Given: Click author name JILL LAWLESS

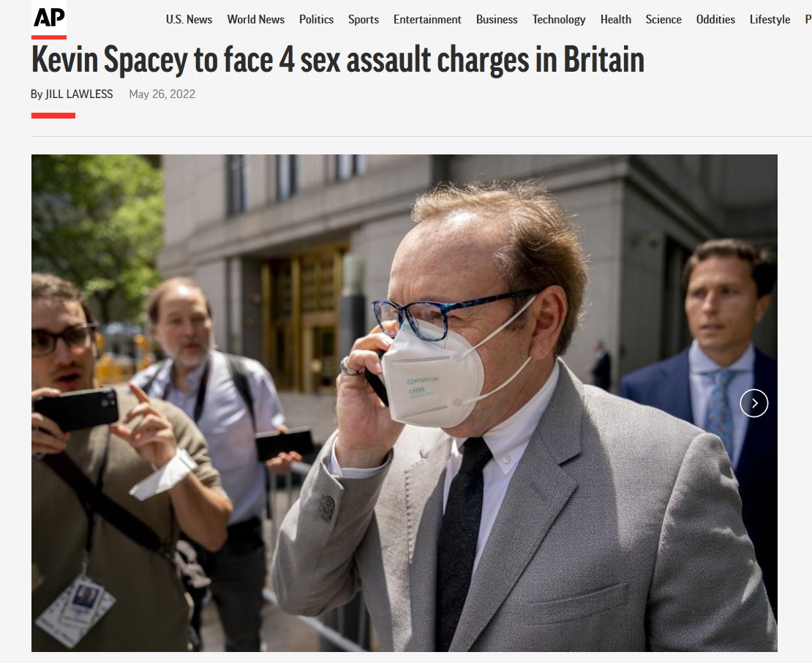Looking at the screenshot, I should [x=79, y=94].
